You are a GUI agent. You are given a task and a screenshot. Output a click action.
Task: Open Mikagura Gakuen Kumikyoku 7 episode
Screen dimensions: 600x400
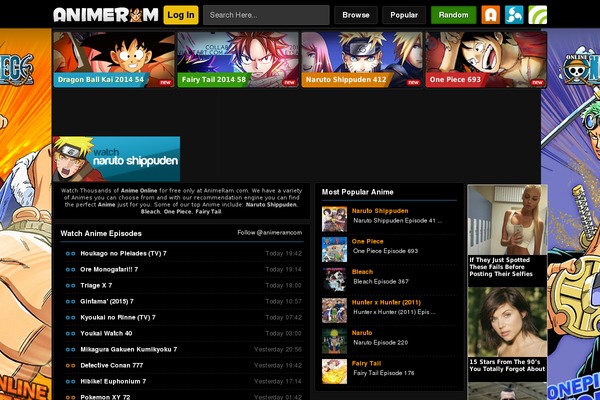(129, 349)
